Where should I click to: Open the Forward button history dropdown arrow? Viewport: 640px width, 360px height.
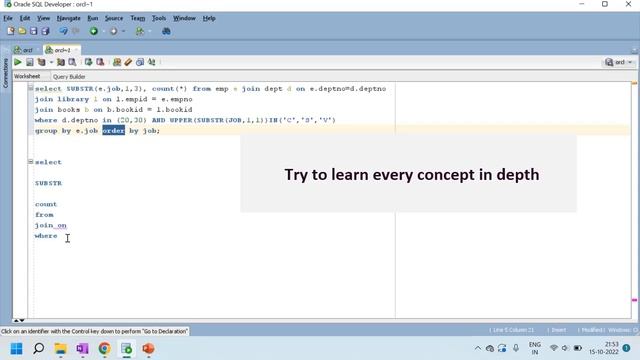coord(123,31)
